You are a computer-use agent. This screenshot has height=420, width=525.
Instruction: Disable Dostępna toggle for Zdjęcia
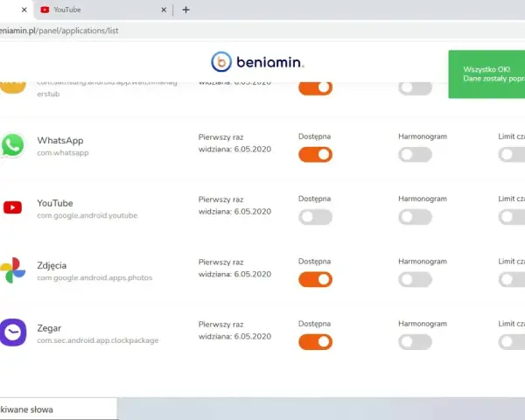[315, 280]
